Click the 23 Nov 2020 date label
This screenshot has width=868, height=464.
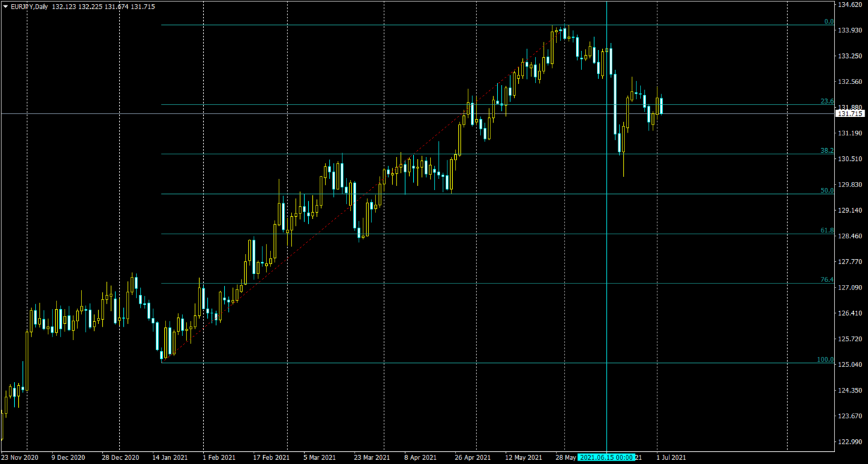tap(20, 457)
